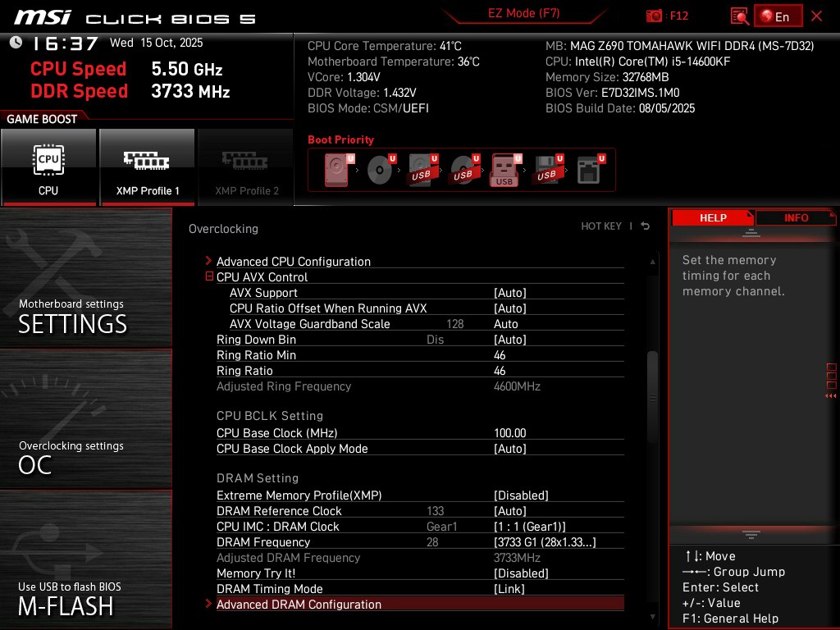Screen dimensions: 840x630
Task: Take a screenshot with F12 camera icon
Action: pos(654,16)
